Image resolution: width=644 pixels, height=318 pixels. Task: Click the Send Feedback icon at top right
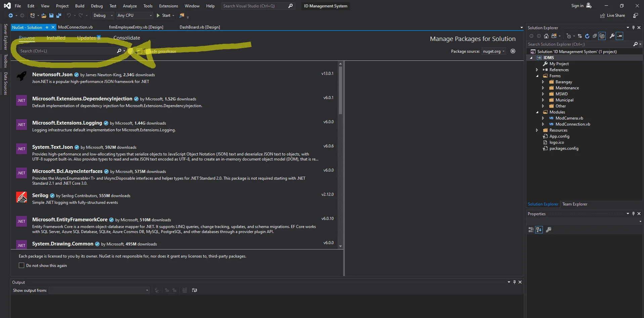(635, 15)
